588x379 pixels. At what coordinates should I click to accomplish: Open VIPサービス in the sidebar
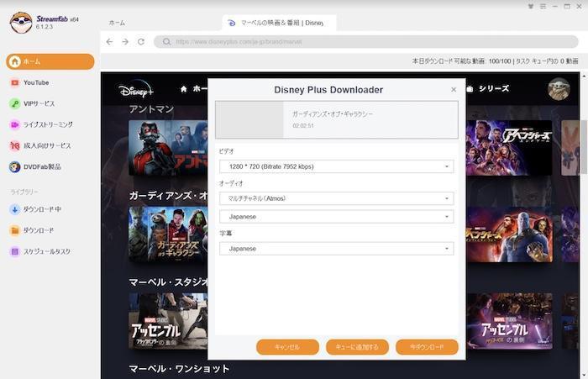pyautogui.click(x=39, y=103)
